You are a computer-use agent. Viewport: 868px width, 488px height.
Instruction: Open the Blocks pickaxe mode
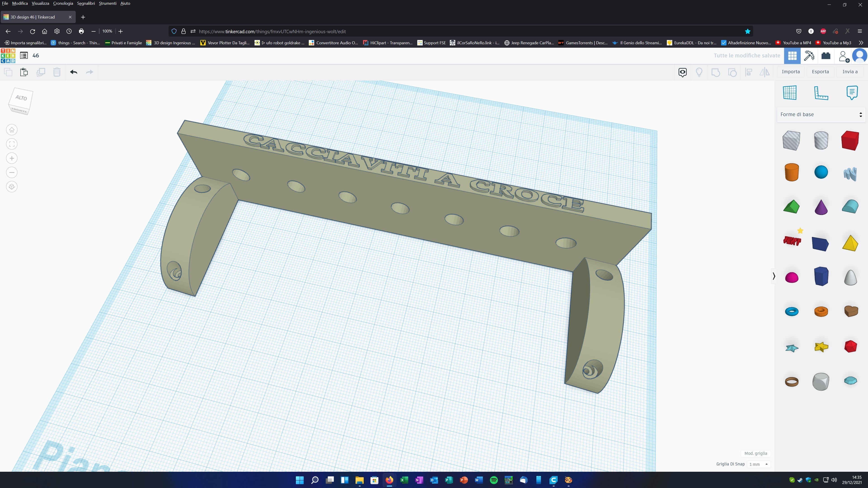pyautogui.click(x=809, y=56)
